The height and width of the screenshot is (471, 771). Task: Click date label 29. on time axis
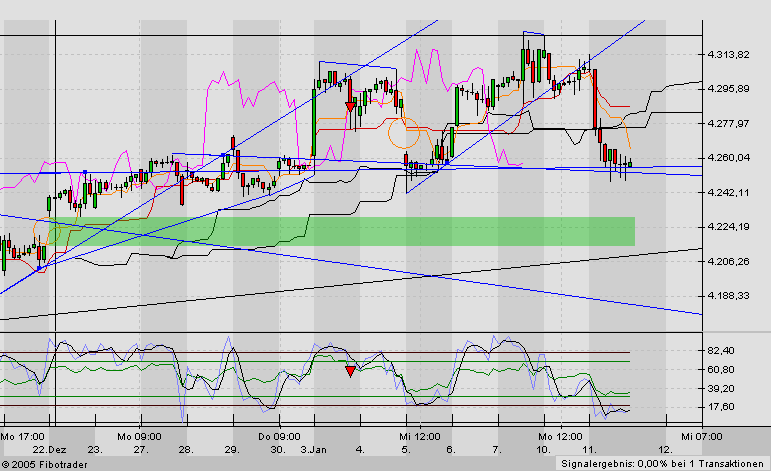pos(232,450)
